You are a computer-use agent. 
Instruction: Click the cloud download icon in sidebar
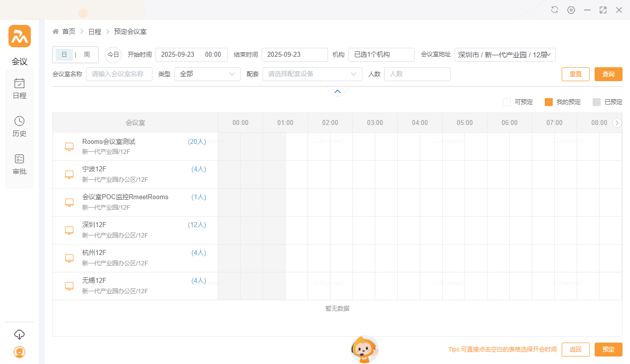click(x=19, y=335)
